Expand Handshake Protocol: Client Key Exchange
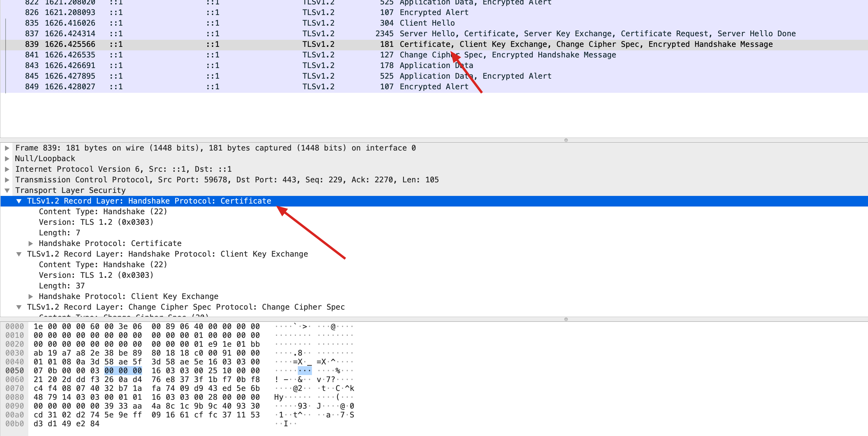 tap(31, 297)
